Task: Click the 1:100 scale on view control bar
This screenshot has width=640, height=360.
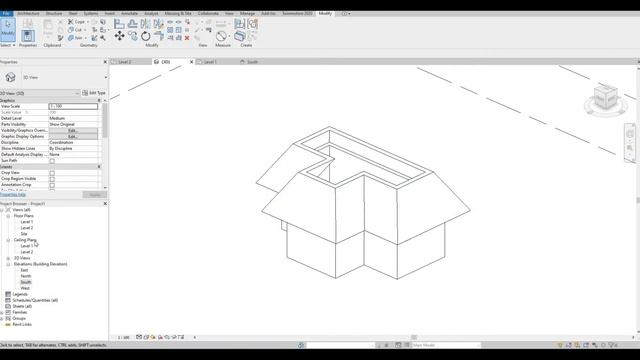Action: pyautogui.click(x=123, y=338)
